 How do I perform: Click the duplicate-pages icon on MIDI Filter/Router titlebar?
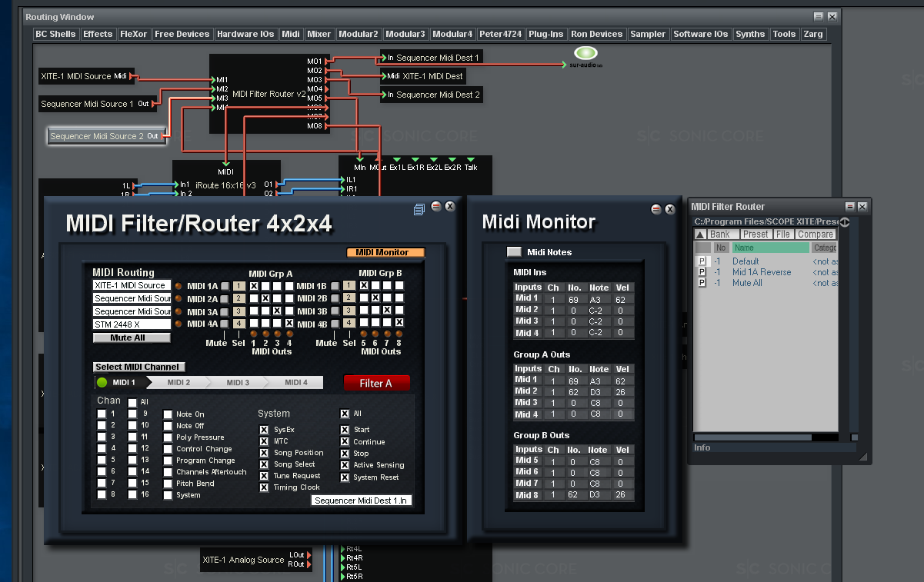419,208
